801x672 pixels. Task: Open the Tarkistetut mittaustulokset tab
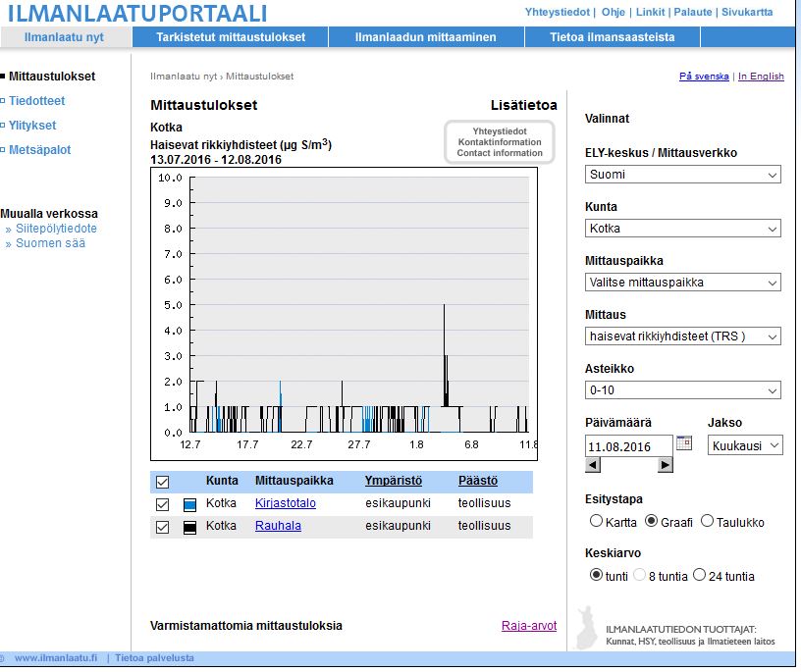point(231,37)
